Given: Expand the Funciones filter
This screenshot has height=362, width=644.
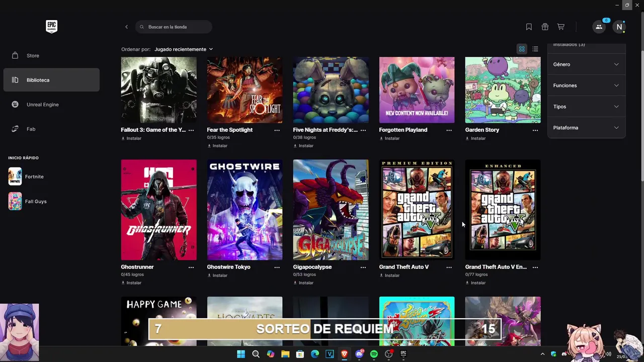Looking at the screenshot, I should 586,85.
